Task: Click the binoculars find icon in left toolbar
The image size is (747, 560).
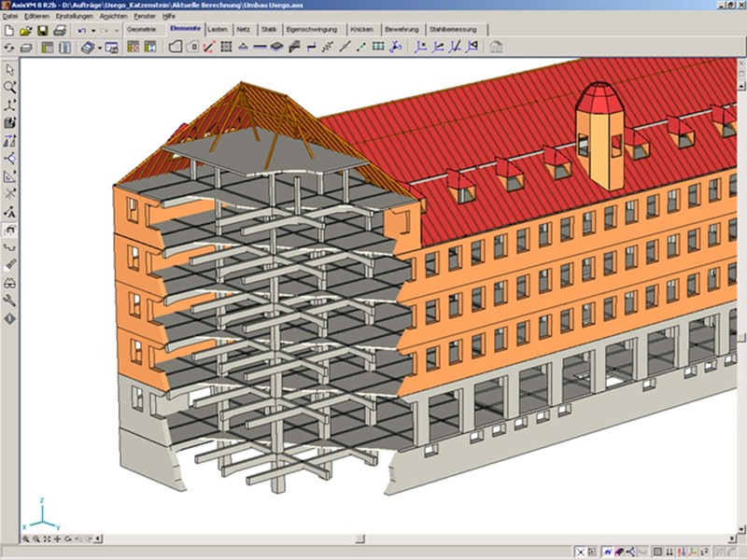Action: coord(10,283)
